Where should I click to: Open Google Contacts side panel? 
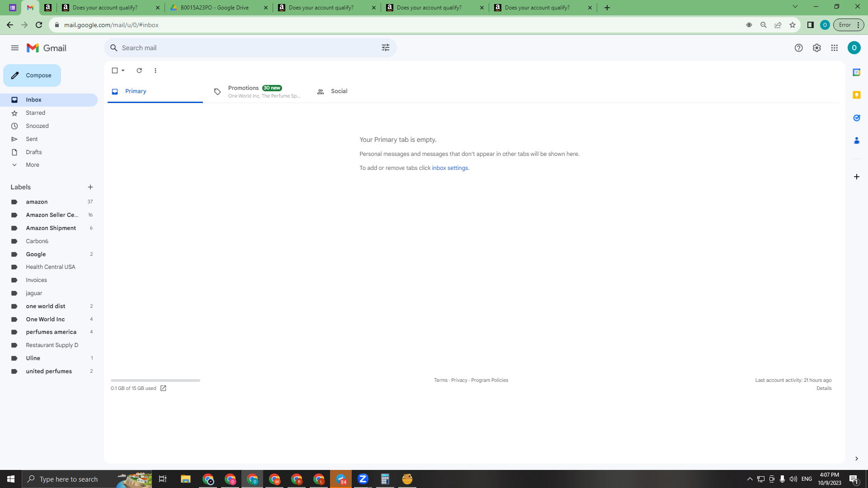(857, 141)
